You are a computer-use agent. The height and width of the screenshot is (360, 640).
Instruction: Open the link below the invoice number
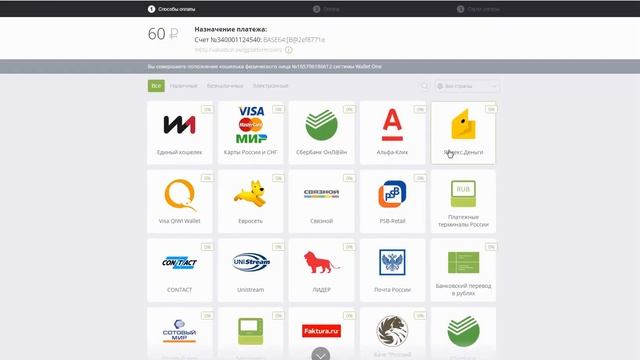point(238,50)
